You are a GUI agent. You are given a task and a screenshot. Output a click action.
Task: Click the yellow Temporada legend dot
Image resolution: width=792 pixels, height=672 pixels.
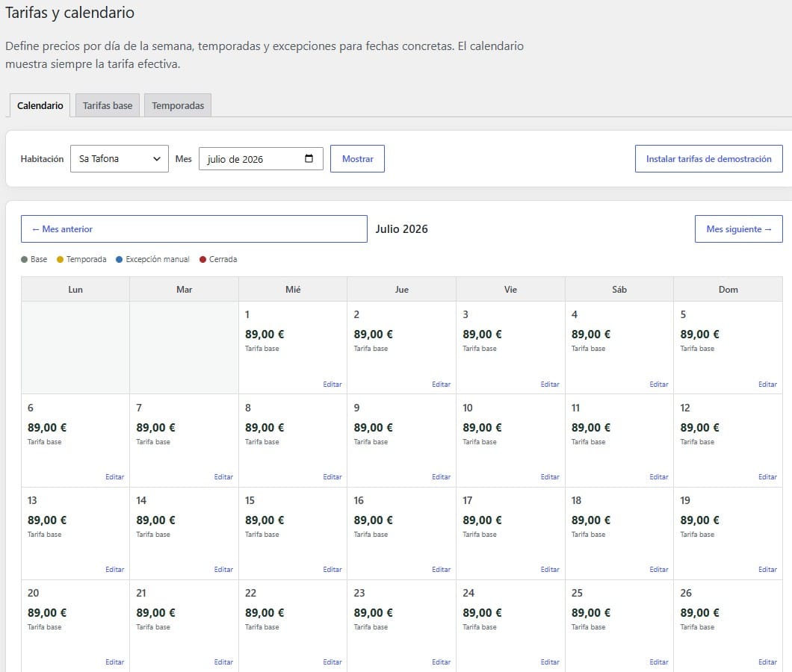click(x=60, y=259)
